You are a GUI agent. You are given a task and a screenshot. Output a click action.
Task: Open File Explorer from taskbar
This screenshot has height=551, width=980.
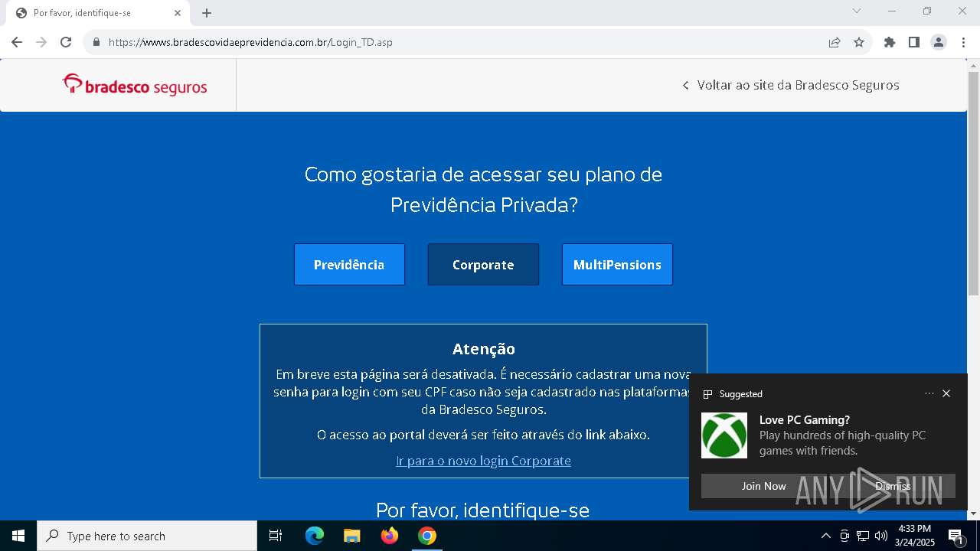click(x=352, y=536)
